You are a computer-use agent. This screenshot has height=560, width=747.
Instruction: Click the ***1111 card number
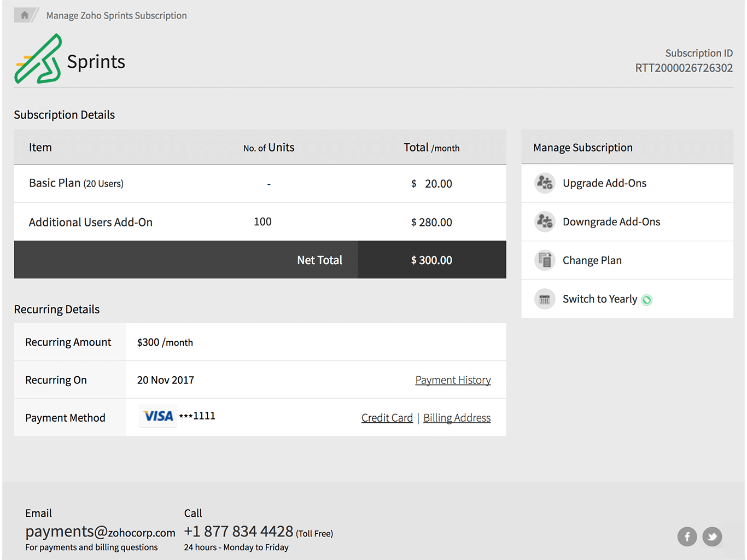pos(197,416)
